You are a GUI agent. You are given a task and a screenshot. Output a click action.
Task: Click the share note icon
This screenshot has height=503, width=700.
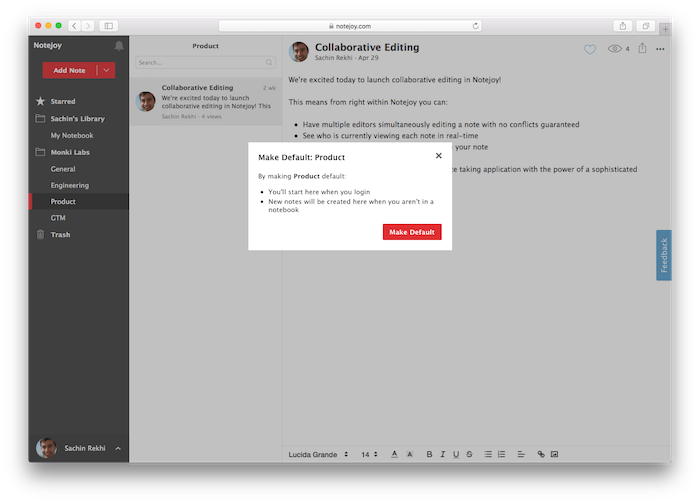pyautogui.click(x=642, y=48)
